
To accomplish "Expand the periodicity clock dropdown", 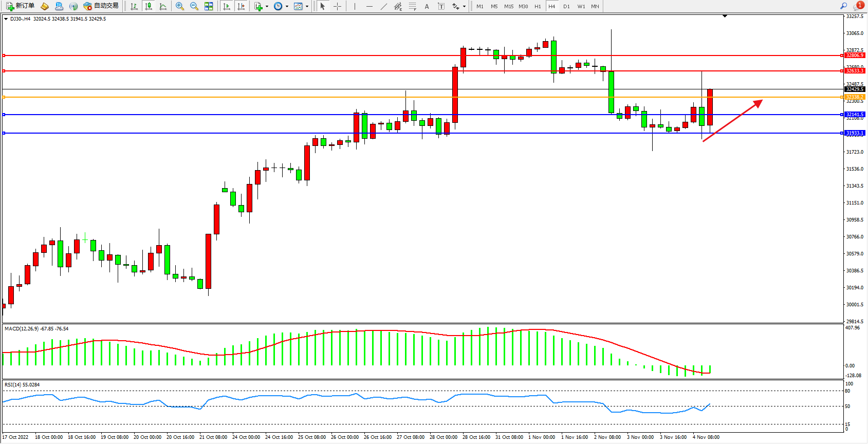I will click(281, 6).
